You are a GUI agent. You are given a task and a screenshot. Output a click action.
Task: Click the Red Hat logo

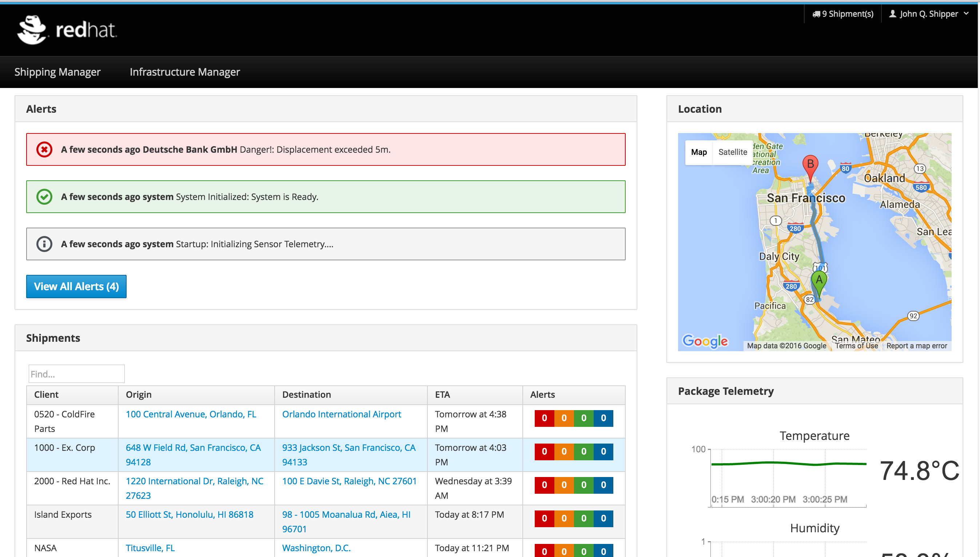coord(67,30)
